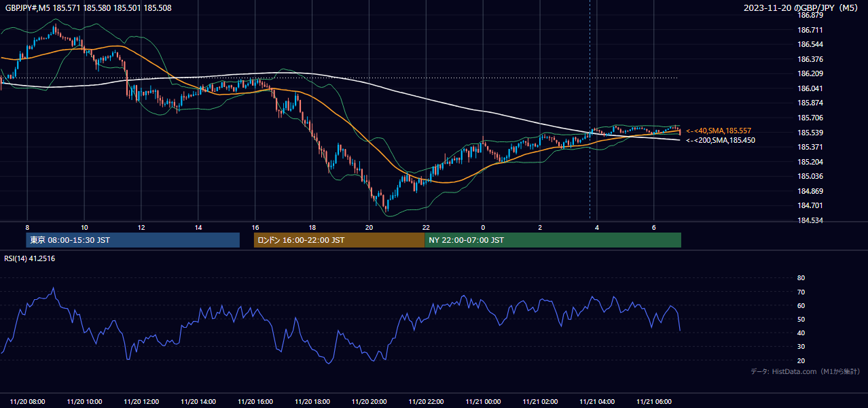The height and width of the screenshot is (408, 868).
Task: Click price level 185.539 on the axis
Action: [x=810, y=133]
